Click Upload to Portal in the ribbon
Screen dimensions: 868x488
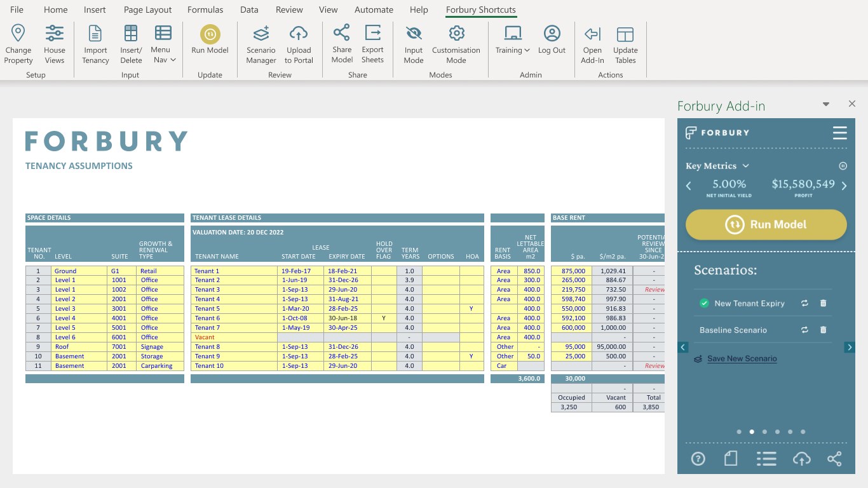(299, 44)
